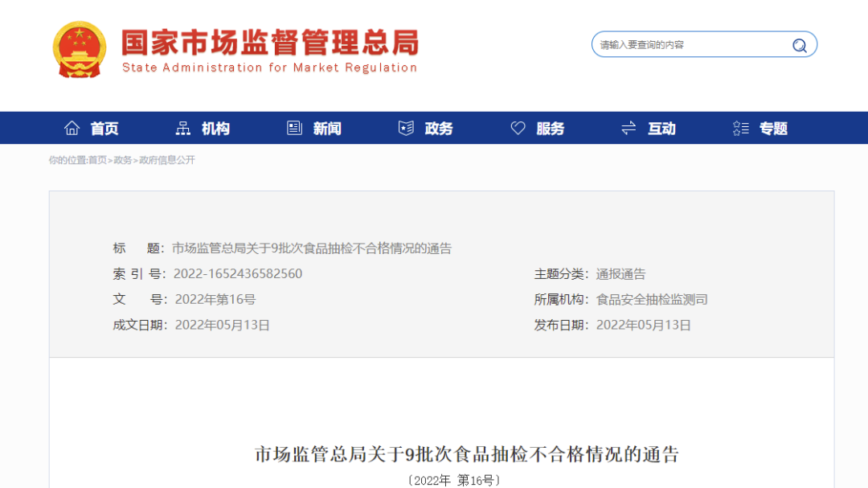
Task: Open the 服务 navigation menu item
Action: pyautogui.click(x=551, y=129)
